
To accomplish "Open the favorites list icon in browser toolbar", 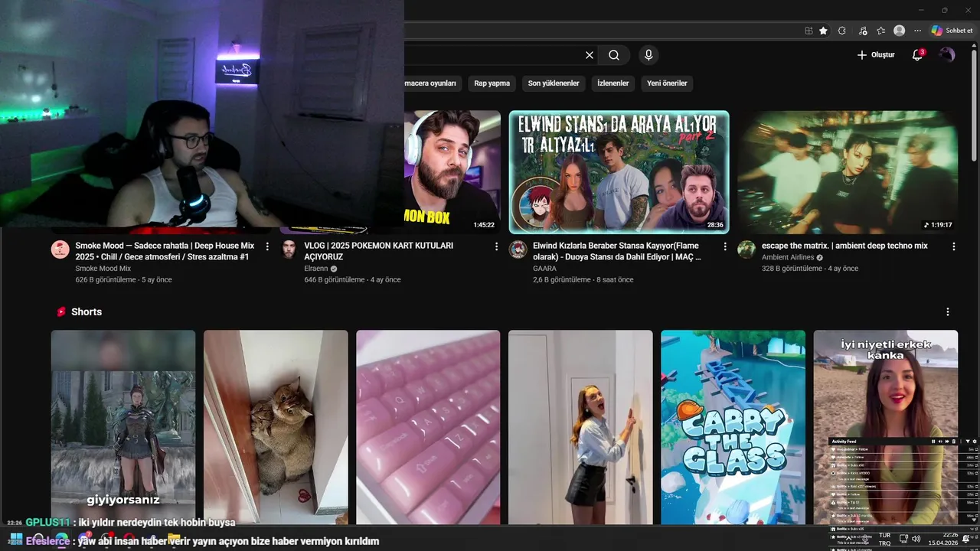I will point(881,31).
